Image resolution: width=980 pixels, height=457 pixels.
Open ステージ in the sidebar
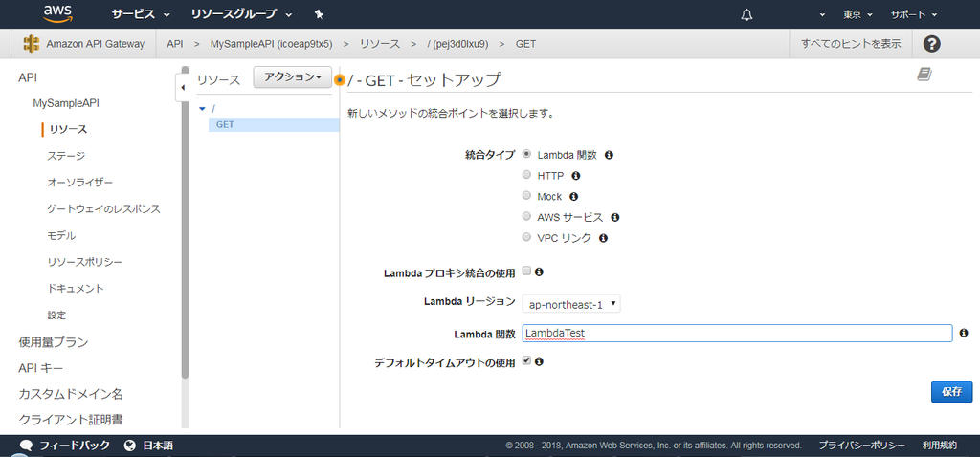(66, 156)
